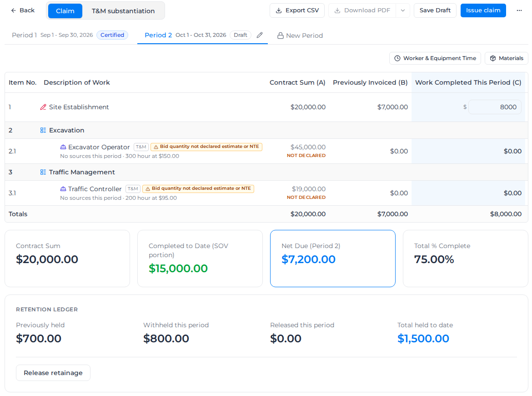This screenshot has height=396, width=532.
Task: Click the list icon beside Excavation
Action: (43, 130)
